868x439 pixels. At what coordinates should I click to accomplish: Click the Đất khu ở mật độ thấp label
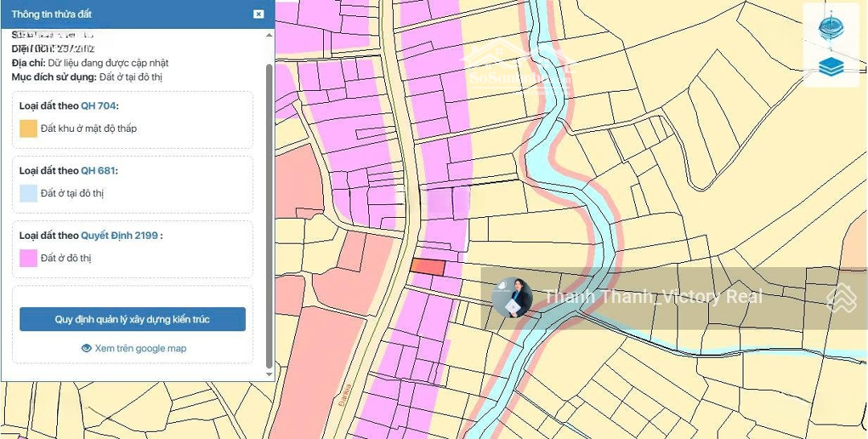pyautogui.click(x=88, y=129)
